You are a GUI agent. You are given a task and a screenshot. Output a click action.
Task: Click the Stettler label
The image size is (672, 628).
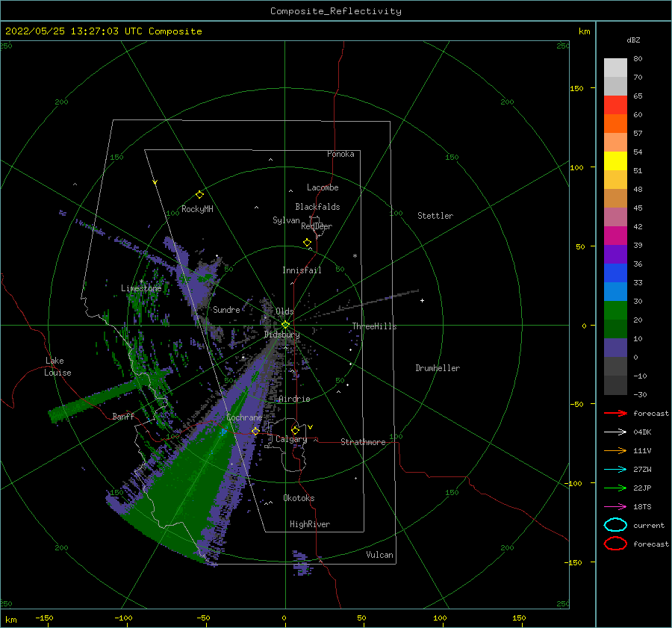pyautogui.click(x=435, y=216)
